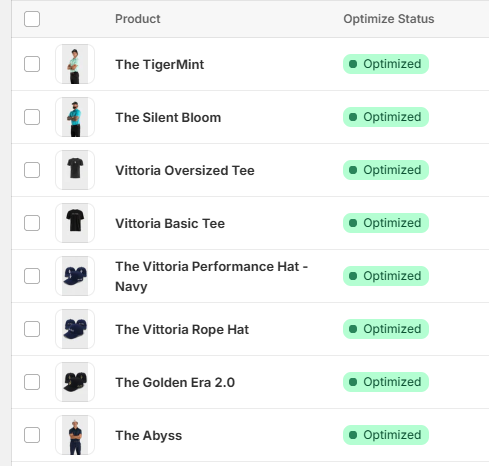Open The Vittoria Rope Hat product name
Screen dimensions: 489x466
[x=182, y=329]
